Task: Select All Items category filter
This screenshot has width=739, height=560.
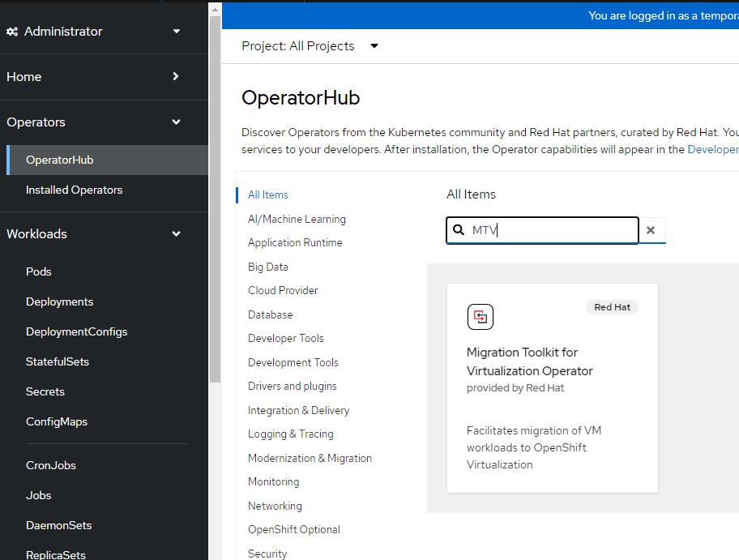Action: point(268,195)
